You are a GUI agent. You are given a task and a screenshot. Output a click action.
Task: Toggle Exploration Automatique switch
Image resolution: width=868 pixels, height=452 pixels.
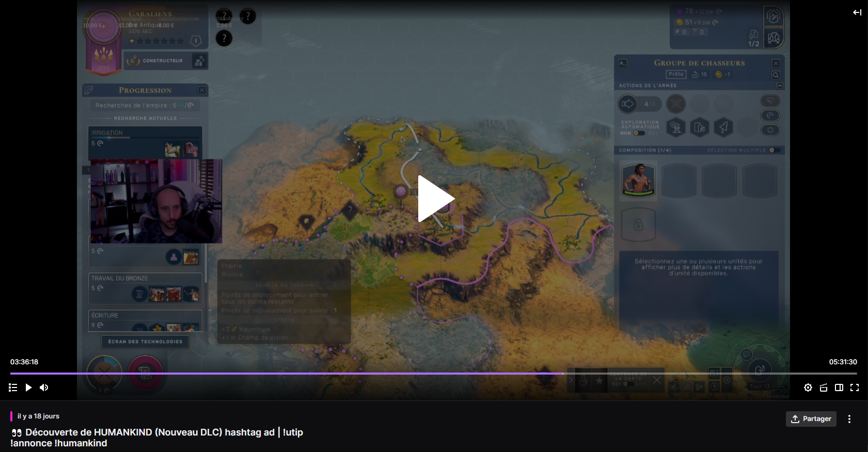coord(639,133)
